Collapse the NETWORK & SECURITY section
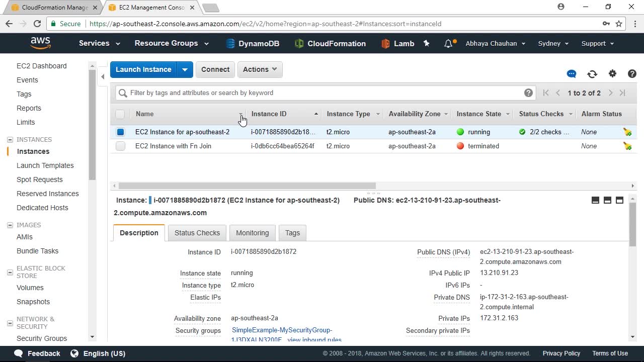 (x=10, y=323)
